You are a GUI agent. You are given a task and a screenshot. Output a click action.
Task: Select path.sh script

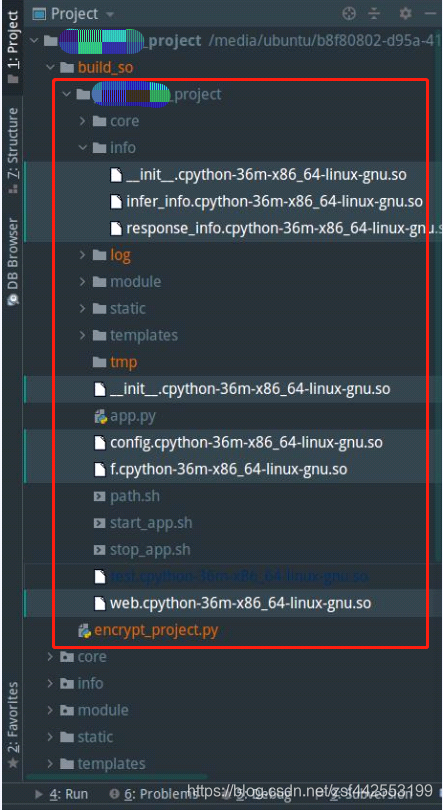coord(135,496)
